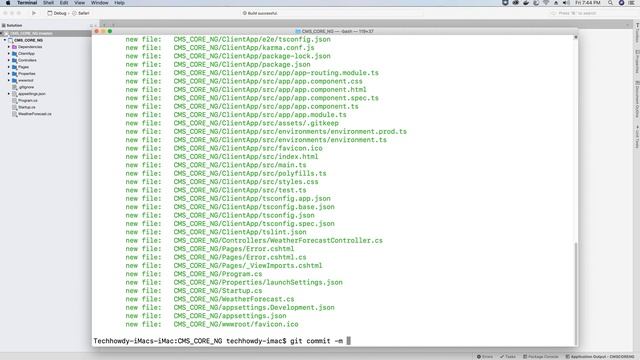Image resolution: width=640 pixels, height=360 pixels.
Task: Open the Errors pad in status bar
Action: click(x=484, y=357)
